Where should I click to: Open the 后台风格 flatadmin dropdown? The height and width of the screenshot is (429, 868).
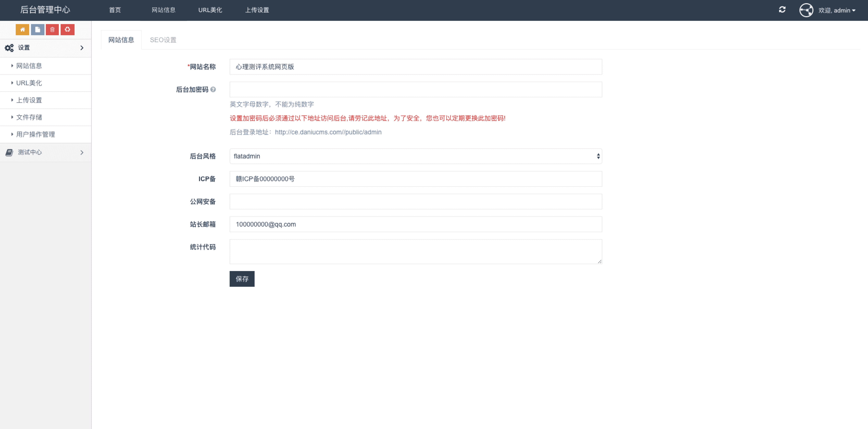click(415, 156)
